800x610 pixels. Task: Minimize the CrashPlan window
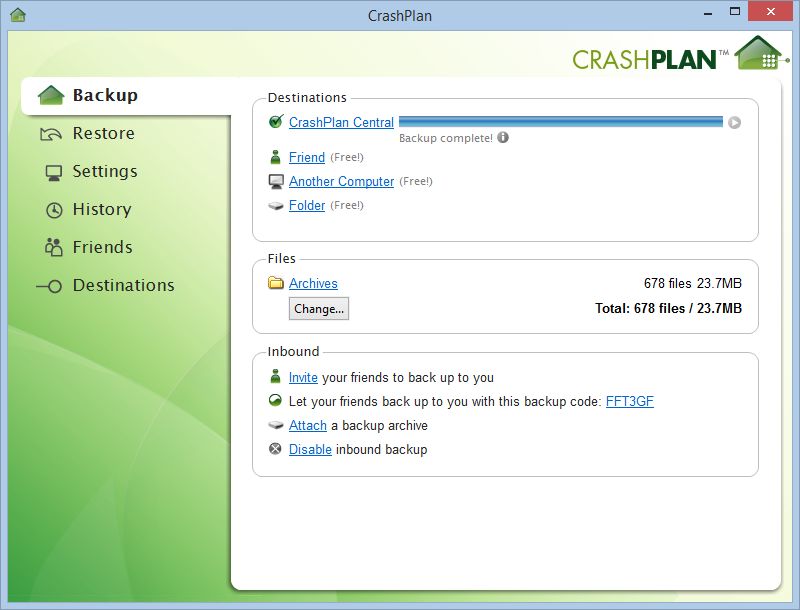coord(708,12)
